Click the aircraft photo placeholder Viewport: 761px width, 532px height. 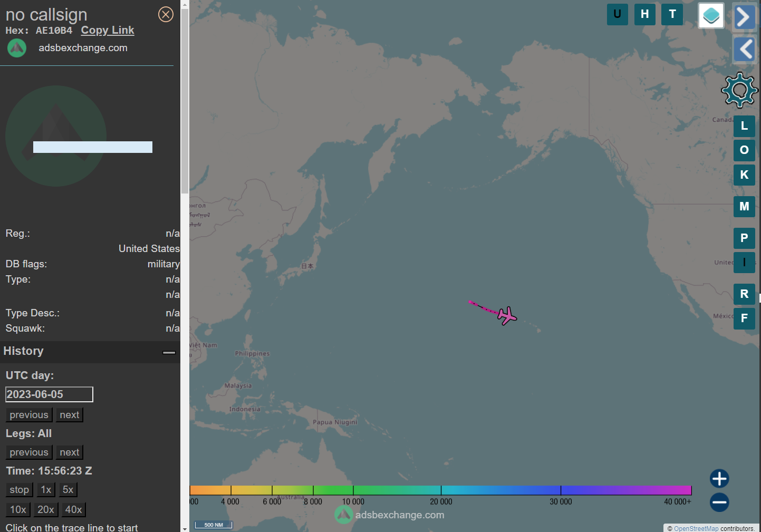point(56,136)
